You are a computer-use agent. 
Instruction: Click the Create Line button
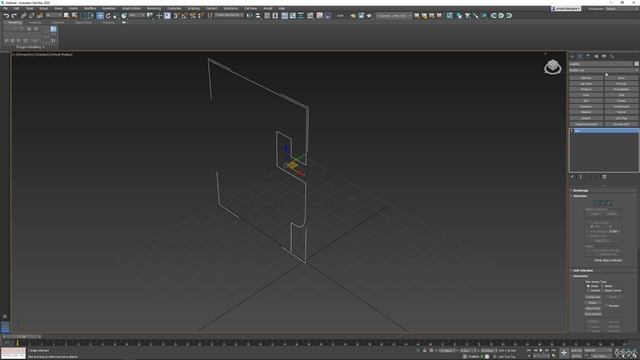point(593,297)
